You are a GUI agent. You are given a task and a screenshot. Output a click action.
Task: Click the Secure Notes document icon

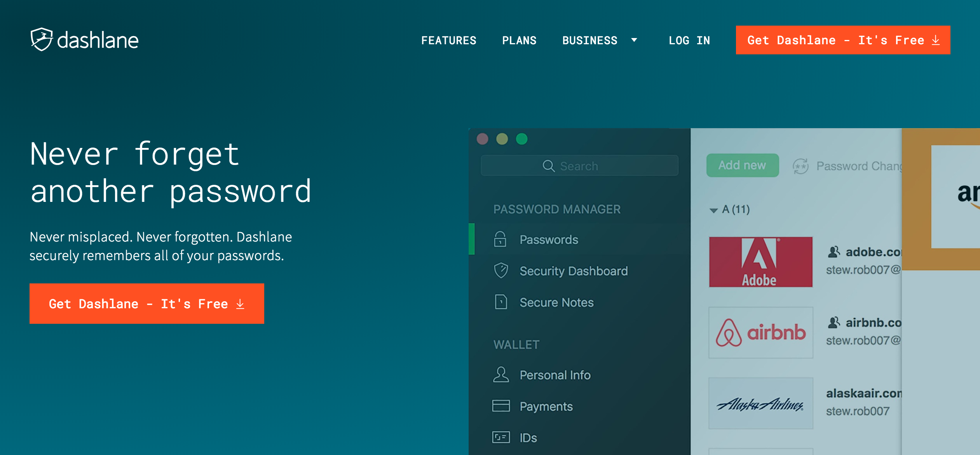click(x=501, y=302)
